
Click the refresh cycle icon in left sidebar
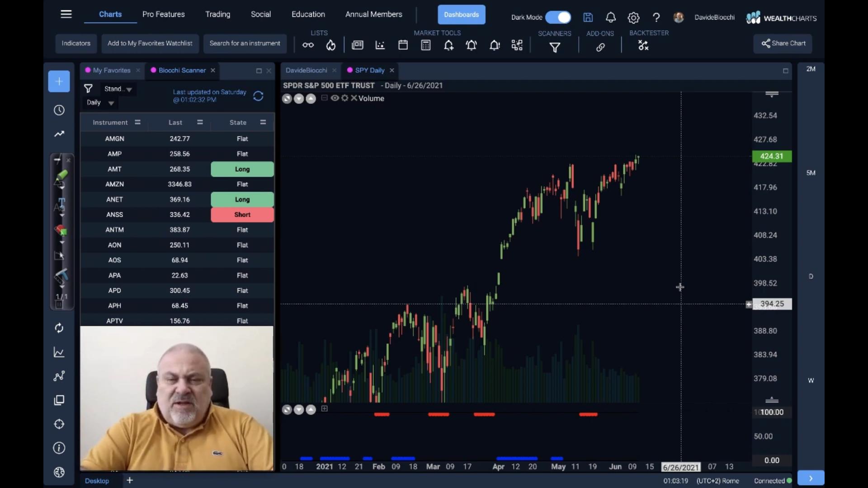click(59, 328)
